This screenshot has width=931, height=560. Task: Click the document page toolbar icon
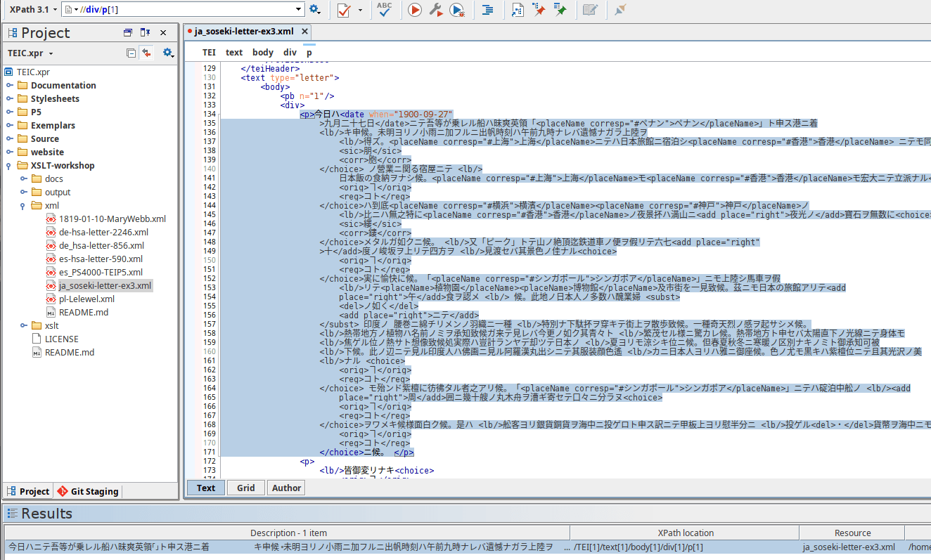(x=518, y=10)
